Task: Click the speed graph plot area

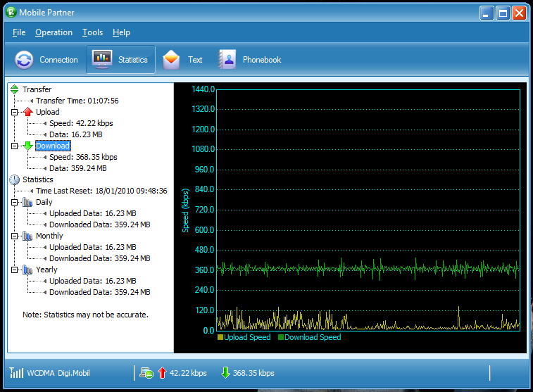Action: (368, 210)
